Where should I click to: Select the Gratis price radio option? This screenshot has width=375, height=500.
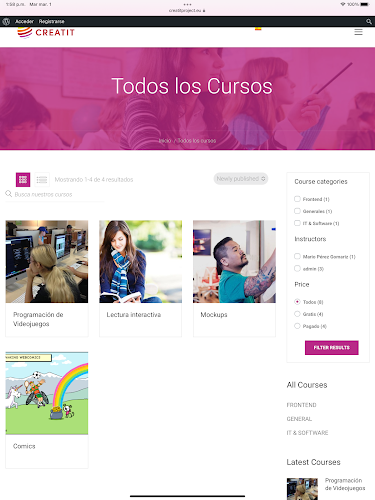(297, 314)
